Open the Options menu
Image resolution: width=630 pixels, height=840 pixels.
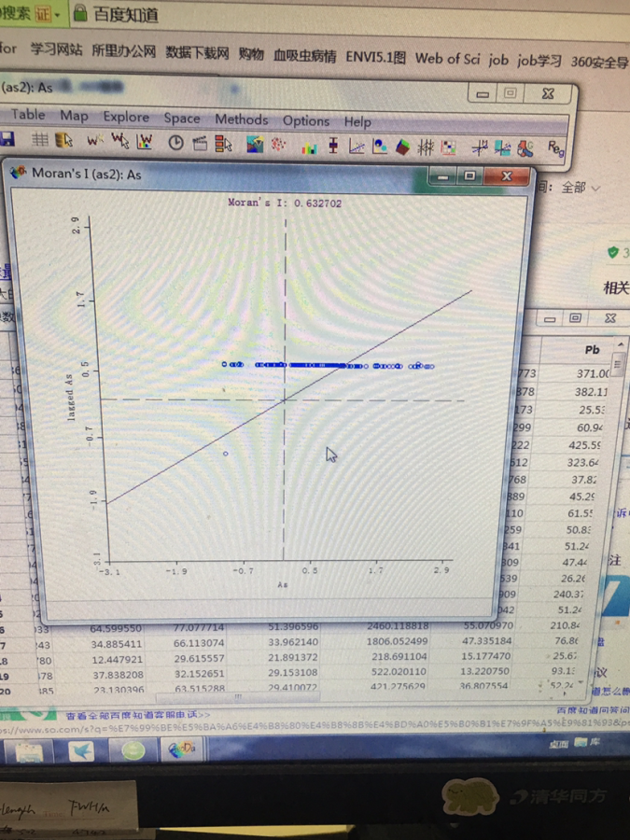(306, 121)
